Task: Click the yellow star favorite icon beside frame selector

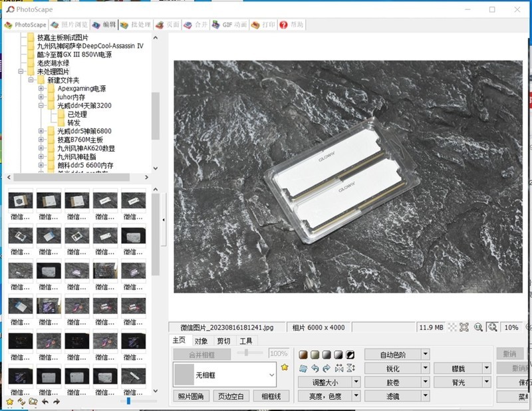Action: 285,366
